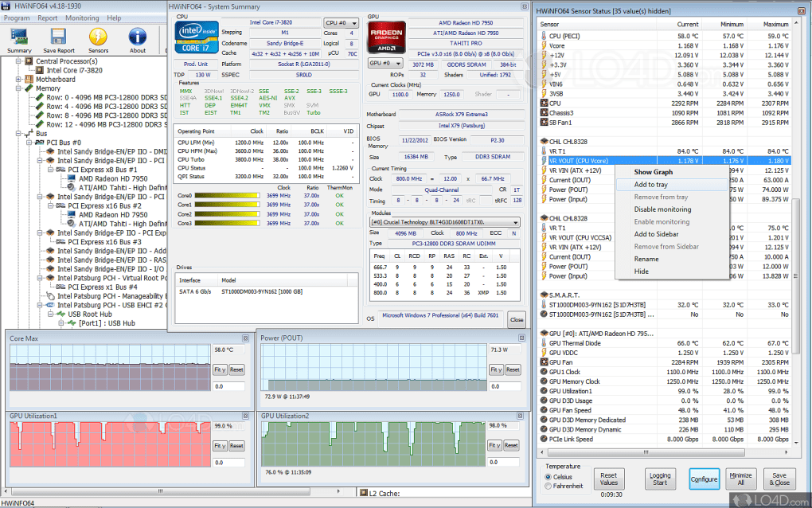Open the About toolbar icon
Viewport: 812px width, 508px height.
click(137, 41)
